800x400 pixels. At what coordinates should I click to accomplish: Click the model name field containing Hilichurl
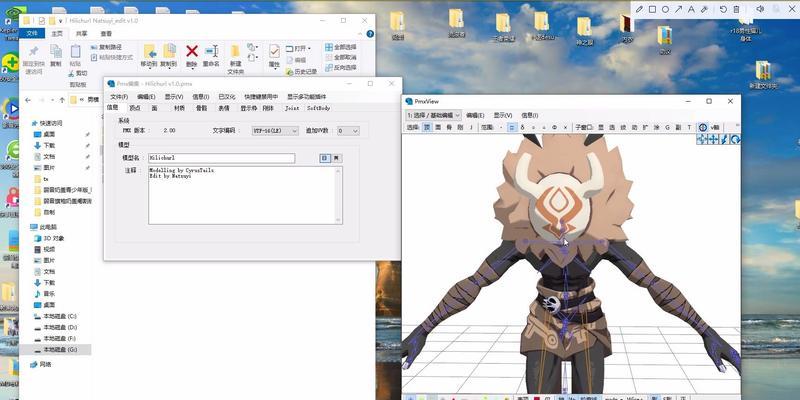[x=221, y=158]
